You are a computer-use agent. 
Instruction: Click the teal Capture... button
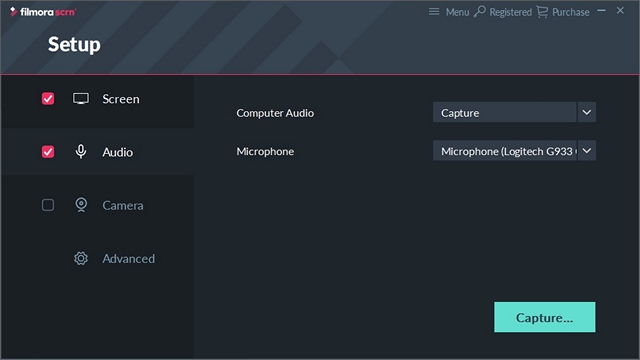(544, 317)
